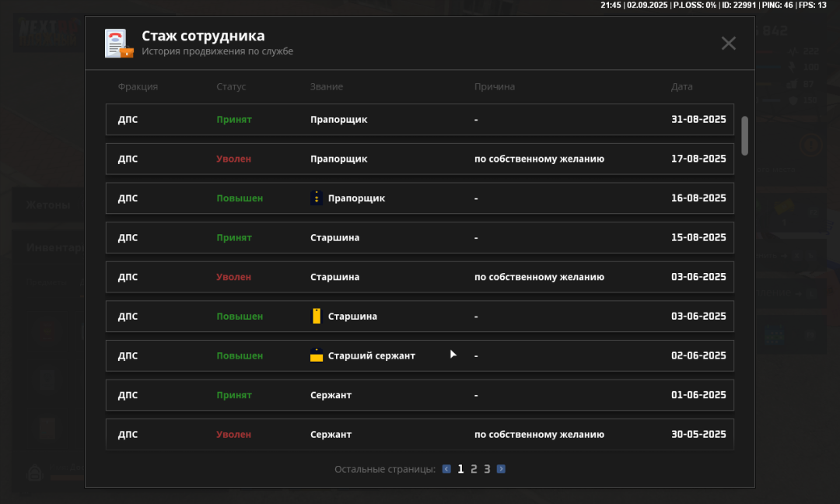This screenshot has height=504, width=840.
Task: Click the Старшина rank insignia icon
Action: (316, 316)
